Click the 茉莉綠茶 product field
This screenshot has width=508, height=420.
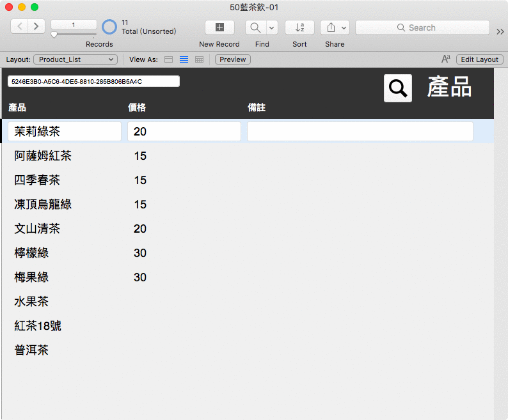[x=65, y=132]
